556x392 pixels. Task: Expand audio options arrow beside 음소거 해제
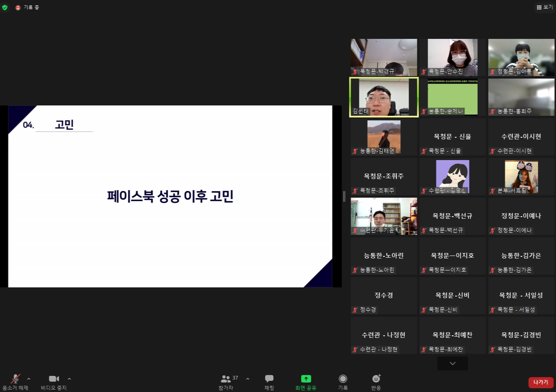[29, 379]
